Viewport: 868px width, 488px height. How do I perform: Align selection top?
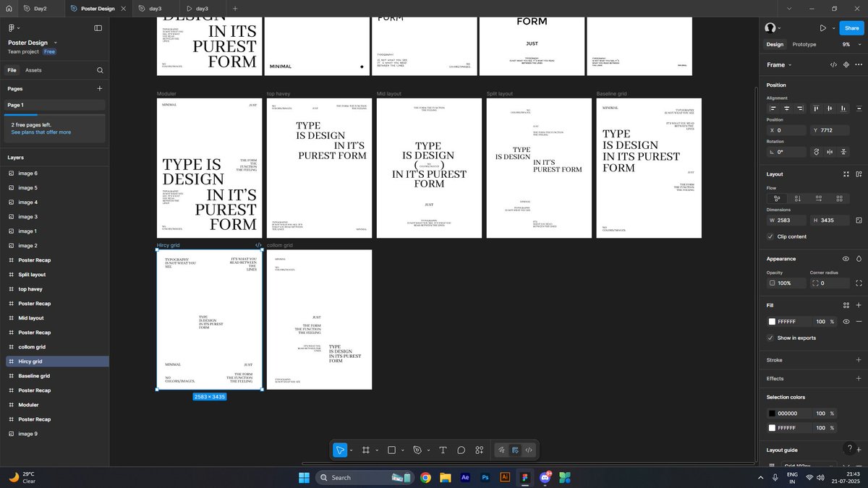tap(817, 108)
